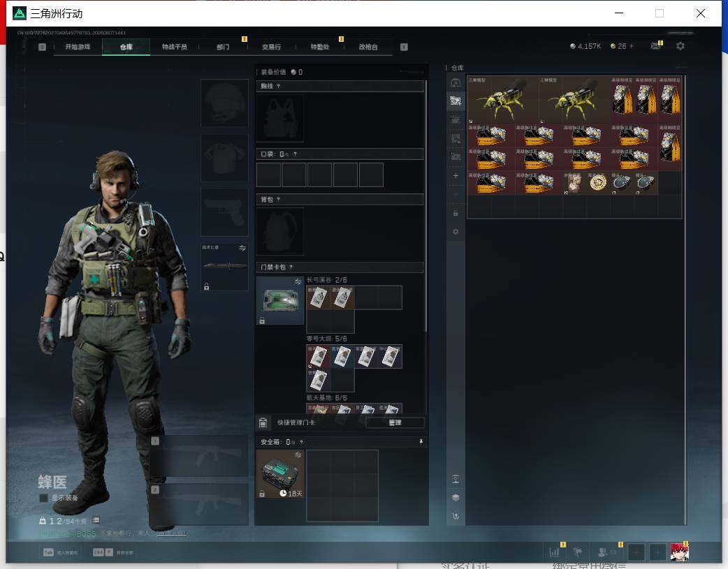Viewport: 728px width, 569px height.
Task: Click the first plus teammate slot
Action: point(636,552)
